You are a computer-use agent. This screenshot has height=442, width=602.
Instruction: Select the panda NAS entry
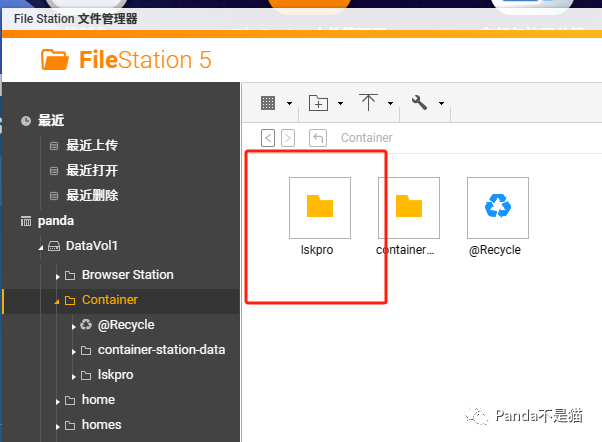[x=56, y=221]
